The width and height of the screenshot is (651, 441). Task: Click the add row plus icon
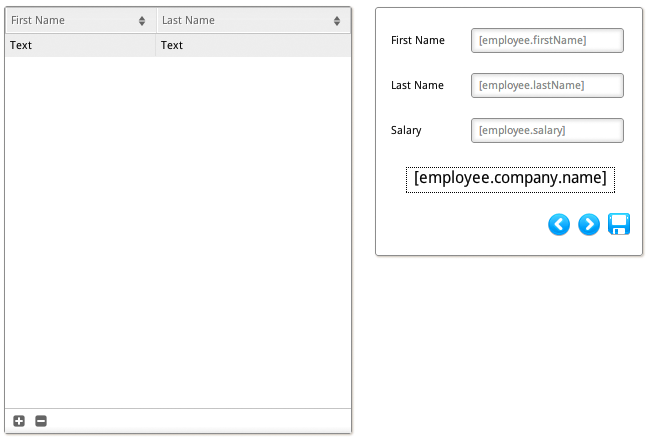click(19, 421)
